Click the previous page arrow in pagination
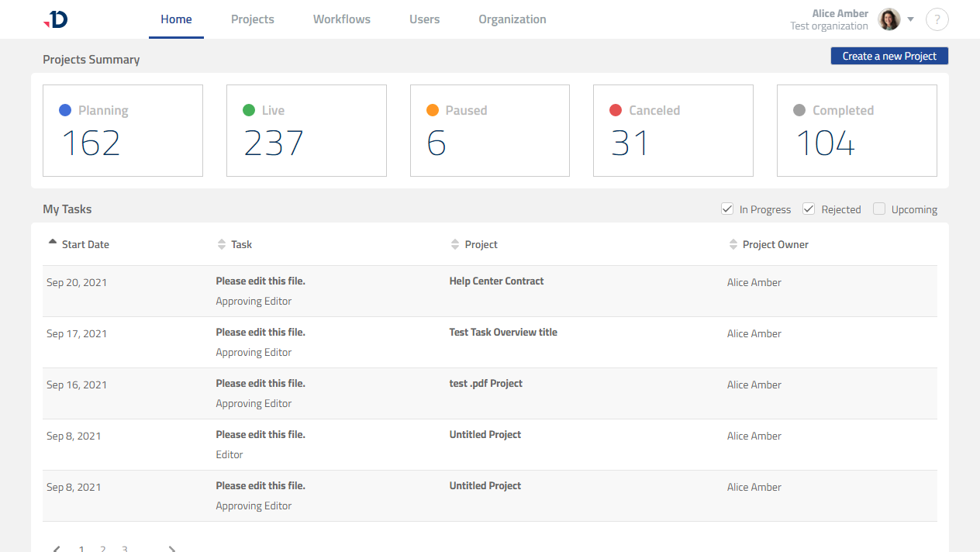Viewport: 980px width, 552px height. (56, 547)
